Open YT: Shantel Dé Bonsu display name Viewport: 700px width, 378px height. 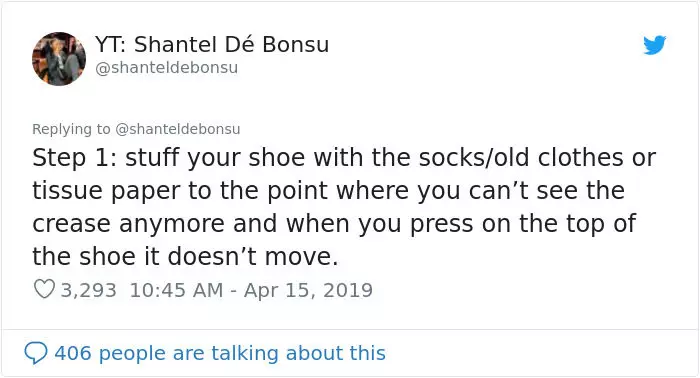tap(212, 44)
